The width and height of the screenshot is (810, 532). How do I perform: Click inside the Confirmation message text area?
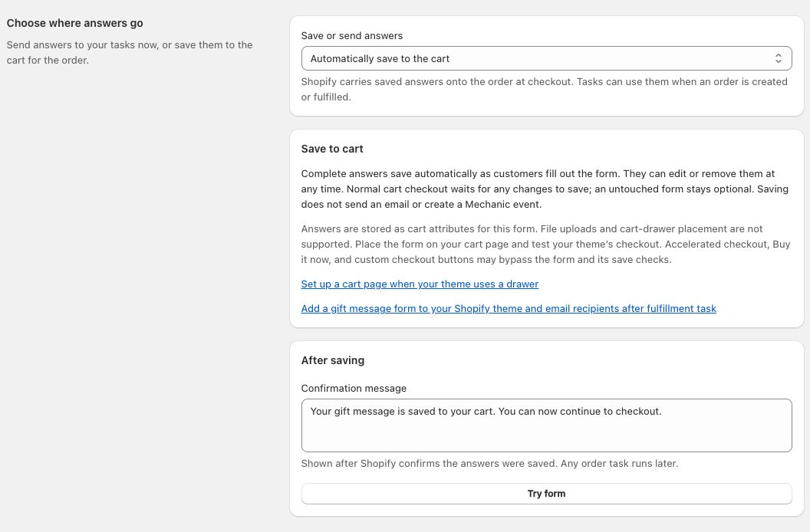tap(547, 425)
